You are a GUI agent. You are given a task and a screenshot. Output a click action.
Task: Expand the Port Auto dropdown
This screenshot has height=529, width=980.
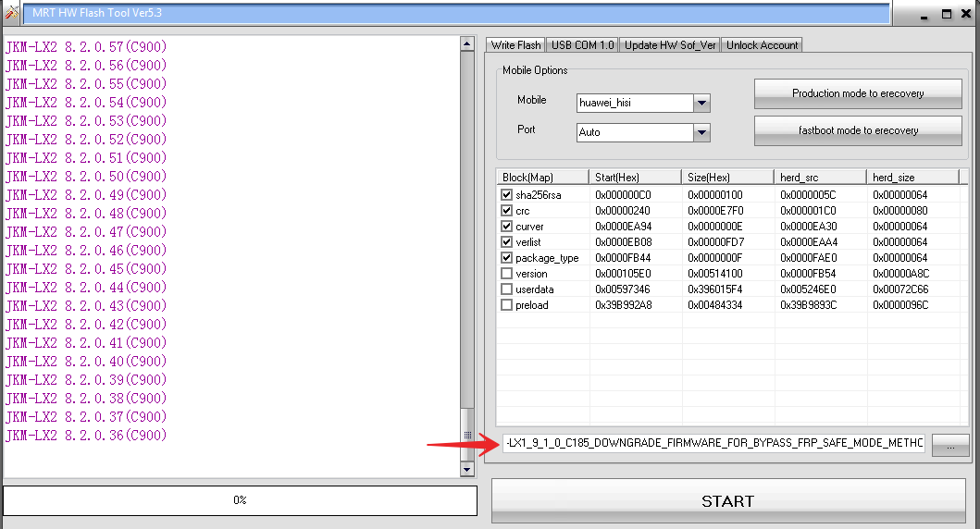701,132
